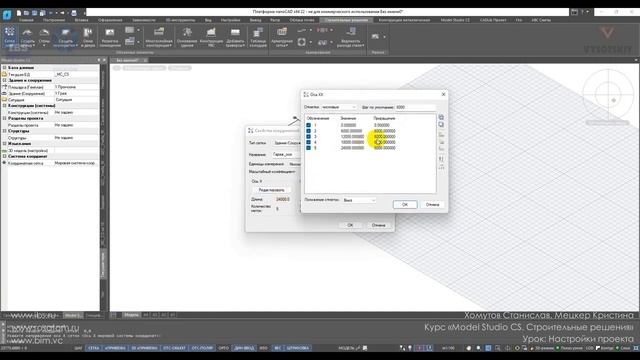Viewport: 640px width, 360px height.
Task: Close the Оси X dialog
Action: coord(444,94)
